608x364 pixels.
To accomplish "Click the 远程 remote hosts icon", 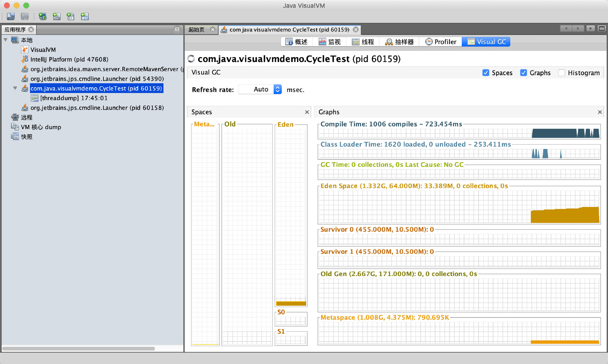I will pos(15,117).
